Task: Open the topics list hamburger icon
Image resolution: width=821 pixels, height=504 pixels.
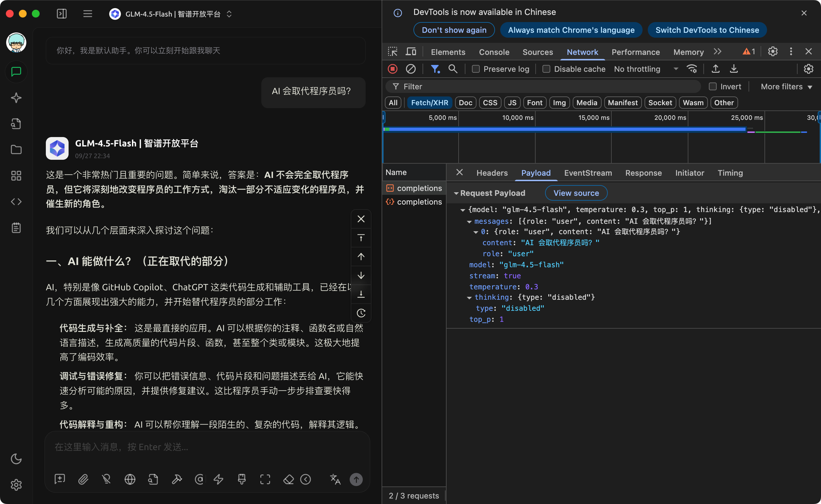Action: tap(88, 14)
